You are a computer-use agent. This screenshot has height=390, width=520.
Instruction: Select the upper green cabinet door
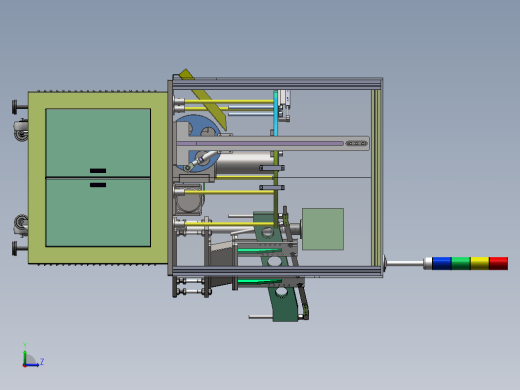tap(98, 143)
